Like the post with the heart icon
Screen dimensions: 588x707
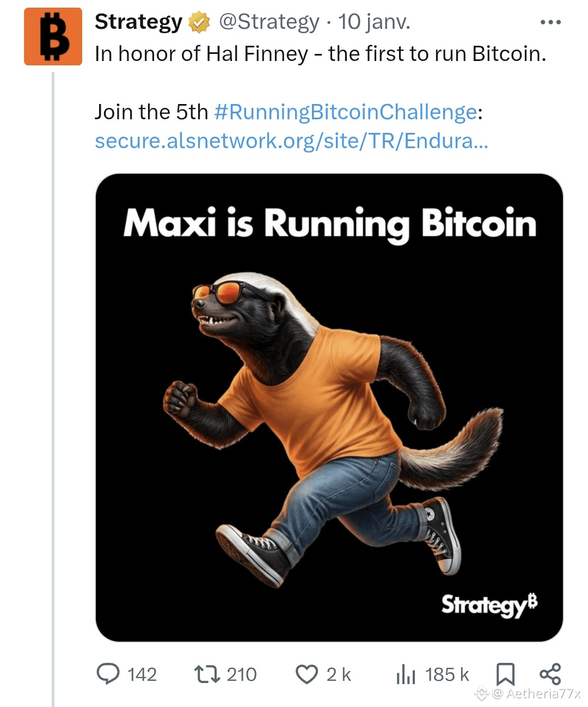point(307,674)
